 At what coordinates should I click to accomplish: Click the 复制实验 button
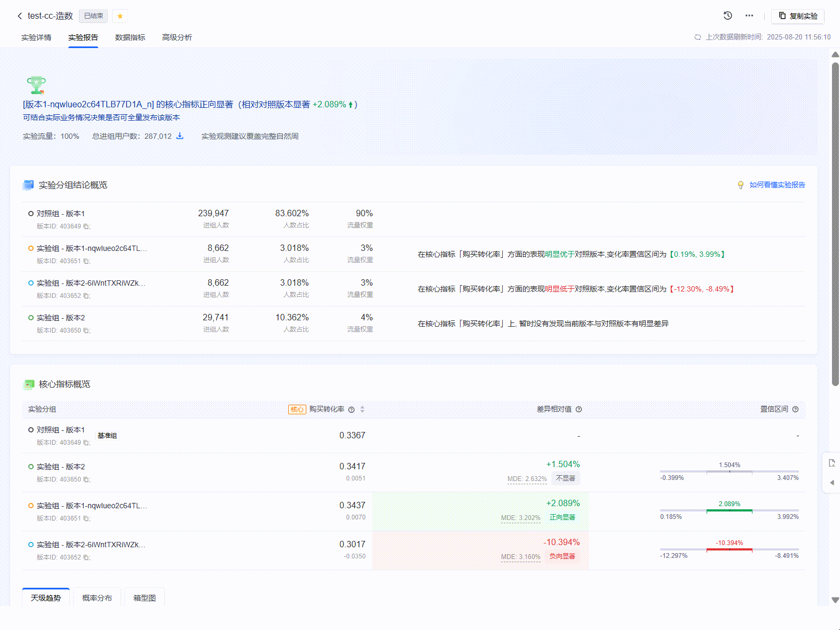click(x=798, y=16)
